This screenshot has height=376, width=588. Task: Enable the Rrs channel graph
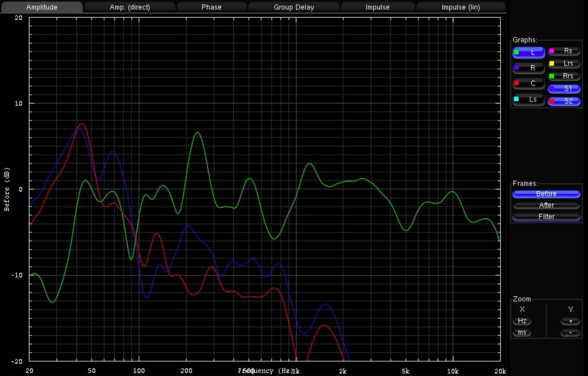click(564, 76)
